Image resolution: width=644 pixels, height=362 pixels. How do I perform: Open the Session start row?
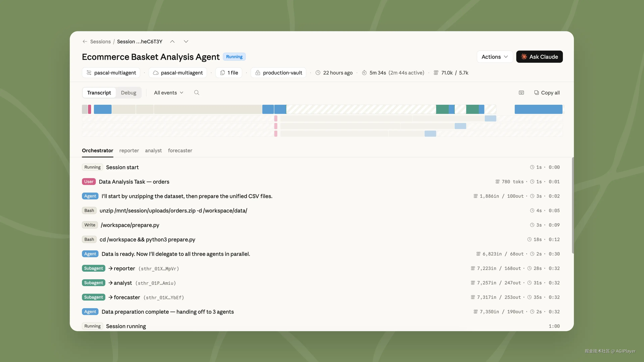321,167
